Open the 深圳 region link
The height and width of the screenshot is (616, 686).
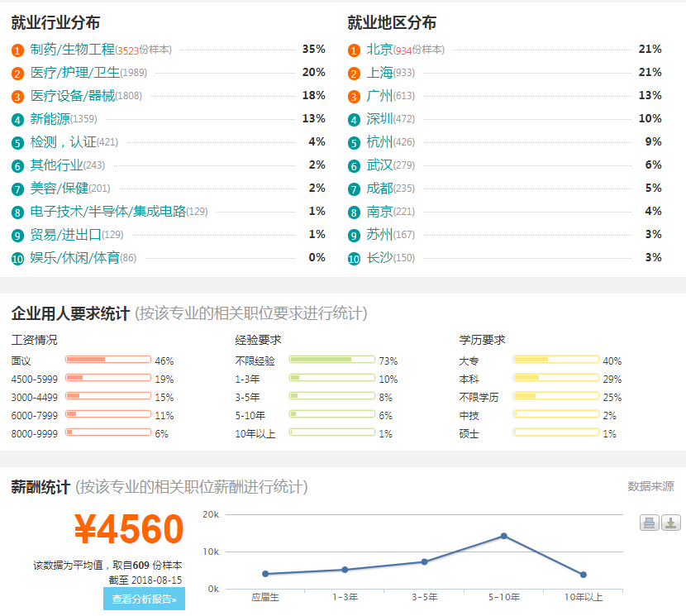tap(379, 119)
